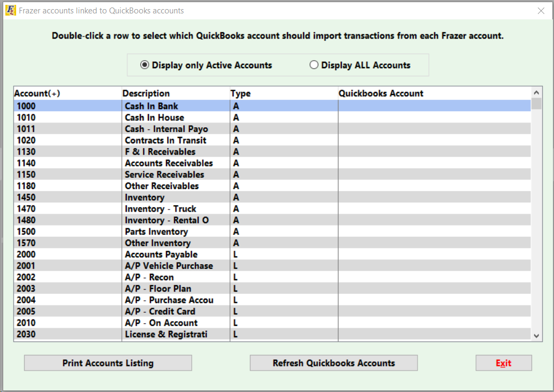
Task: Select the Other Receivables row
Action: click(272, 186)
